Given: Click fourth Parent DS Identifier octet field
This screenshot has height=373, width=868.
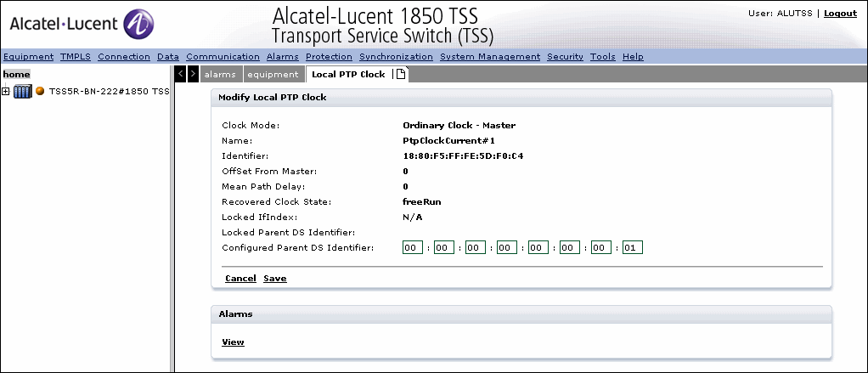Looking at the screenshot, I should [507, 247].
